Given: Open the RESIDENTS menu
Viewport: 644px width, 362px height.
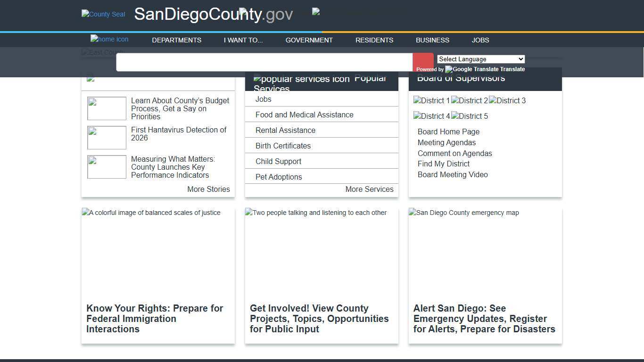Looking at the screenshot, I should coord(374,40).
